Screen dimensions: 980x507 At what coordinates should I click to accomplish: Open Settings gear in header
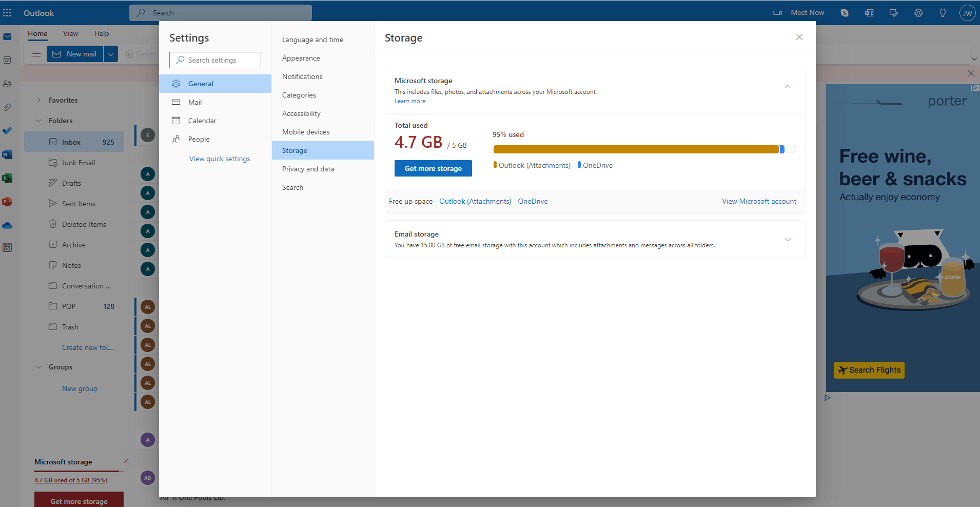(x=918, y=13)
